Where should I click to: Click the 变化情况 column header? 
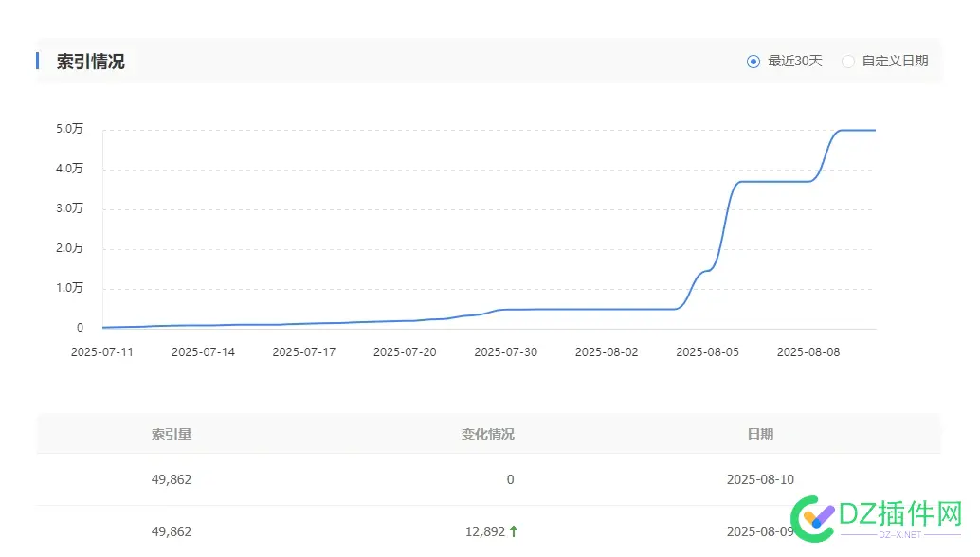pyautogui.click(x=488, y=434)
